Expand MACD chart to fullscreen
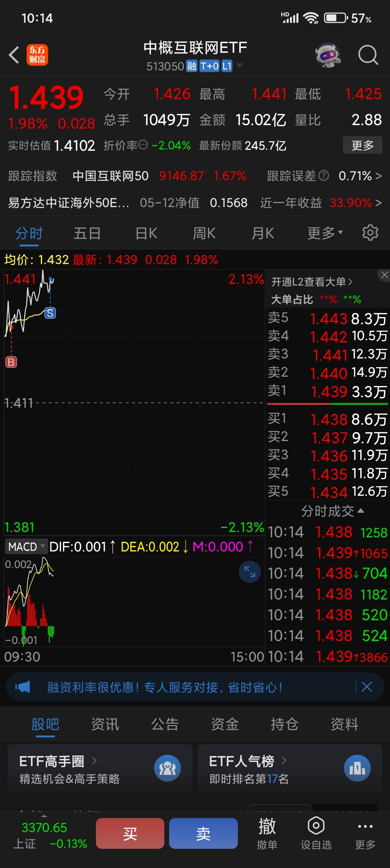Viewport: 390px width, 868px height. (250, 572)
